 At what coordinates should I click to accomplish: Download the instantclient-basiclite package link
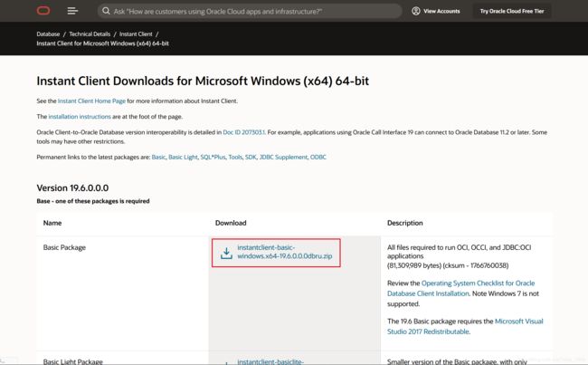coord(270,361)
